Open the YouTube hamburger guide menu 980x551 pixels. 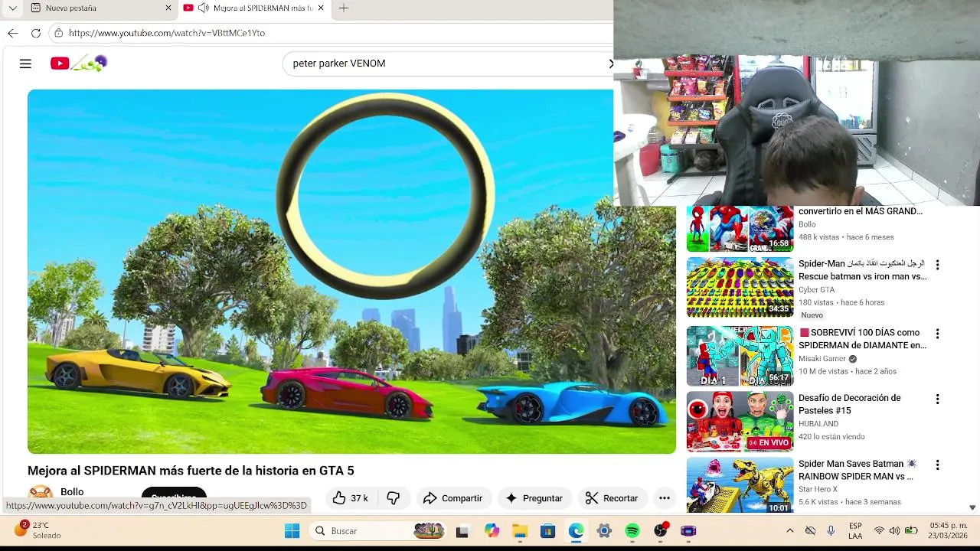[25, 64]
